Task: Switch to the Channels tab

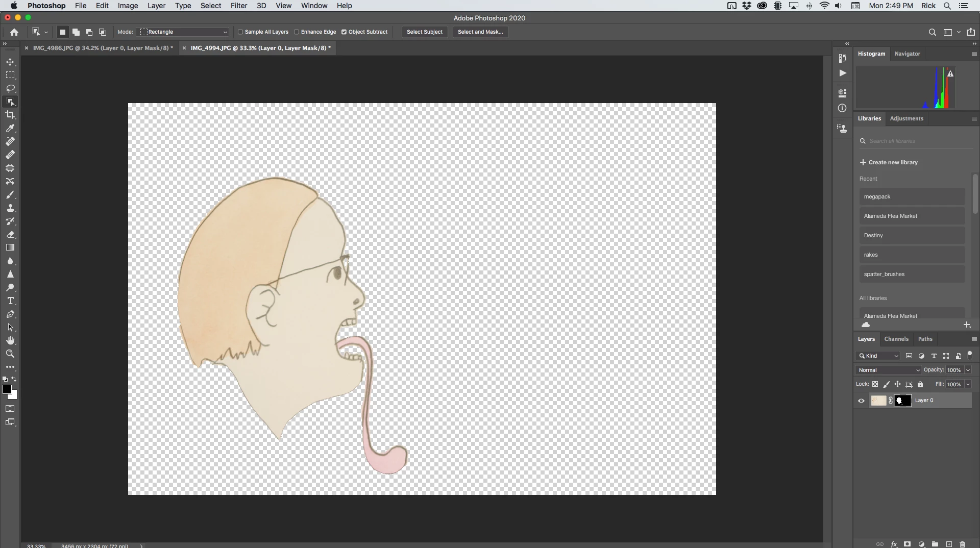Action: (x=896, y=339)
